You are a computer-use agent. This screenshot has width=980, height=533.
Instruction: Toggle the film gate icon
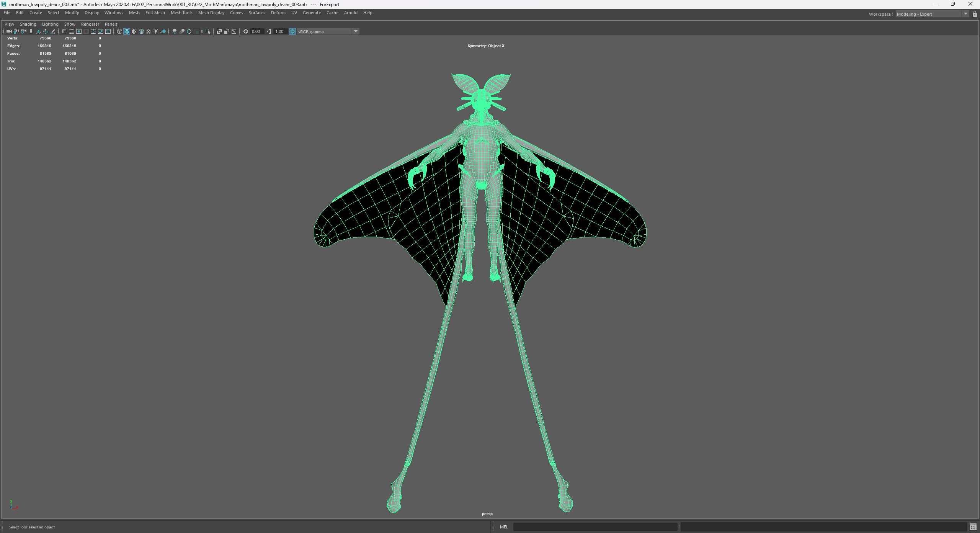pyautogui.click(x=72, y=31)
